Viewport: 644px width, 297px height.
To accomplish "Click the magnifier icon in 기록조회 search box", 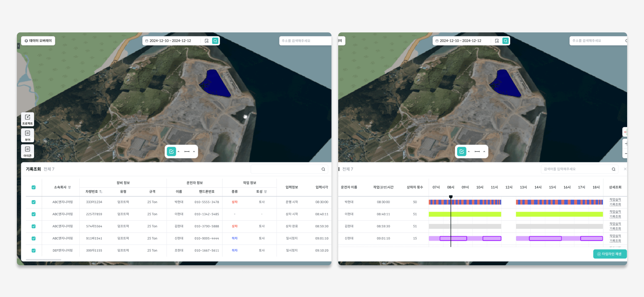I will click(x=323, y=169).
